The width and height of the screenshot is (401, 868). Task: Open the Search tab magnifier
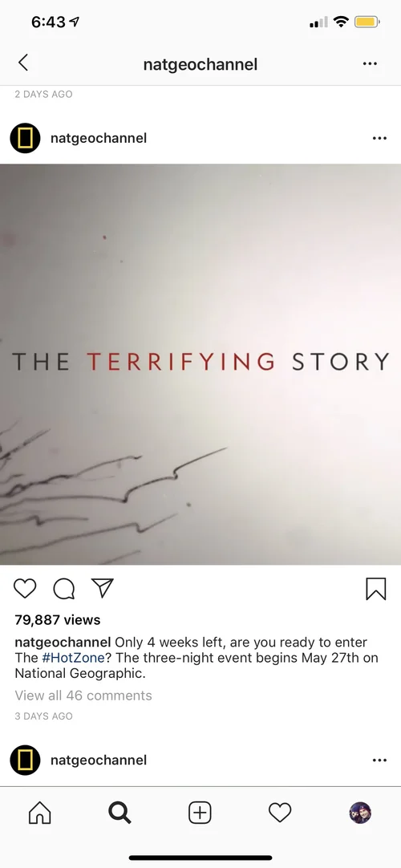click(119, 813)
